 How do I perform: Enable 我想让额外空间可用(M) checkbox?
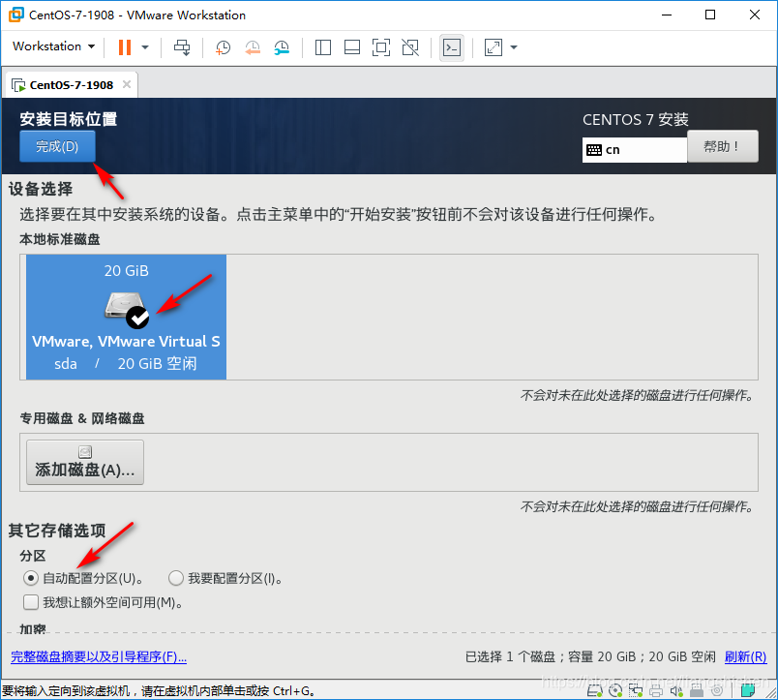click(x=31, y=602)
